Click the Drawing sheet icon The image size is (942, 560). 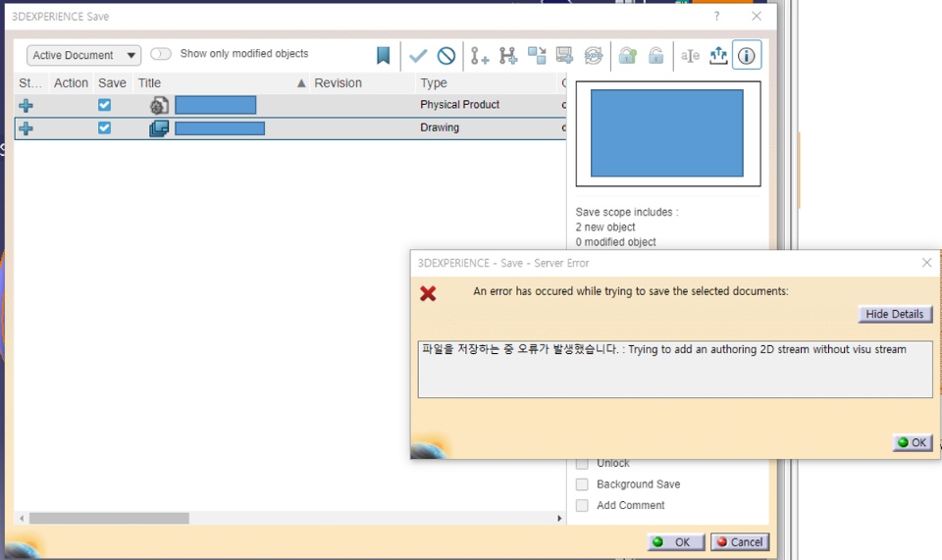click(159, 128)
